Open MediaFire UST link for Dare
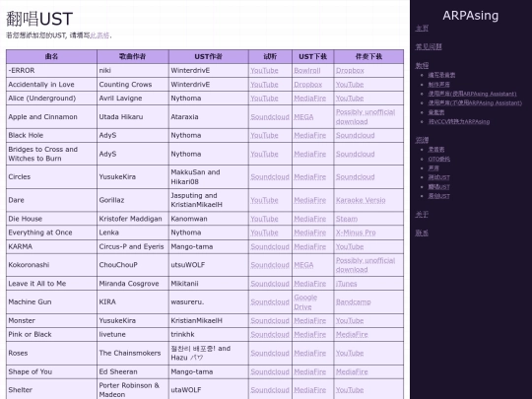 pyautogui.click(x=309, y=200)
